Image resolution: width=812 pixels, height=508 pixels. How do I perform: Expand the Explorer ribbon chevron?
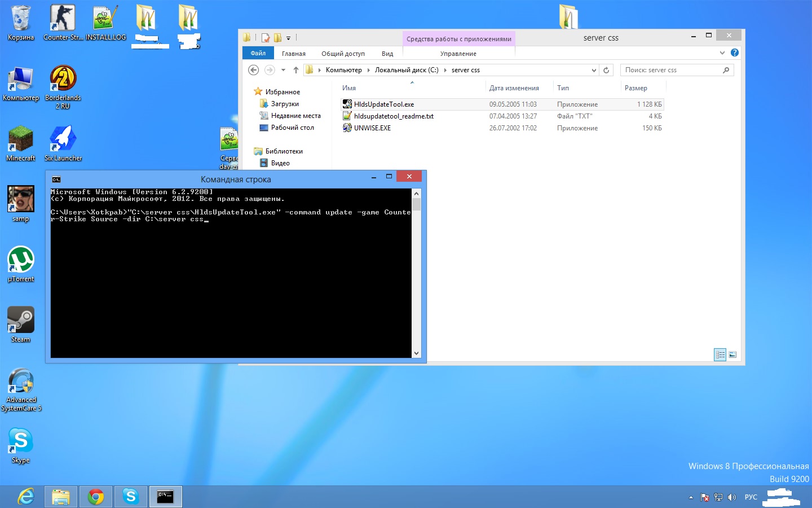point(722,53)
